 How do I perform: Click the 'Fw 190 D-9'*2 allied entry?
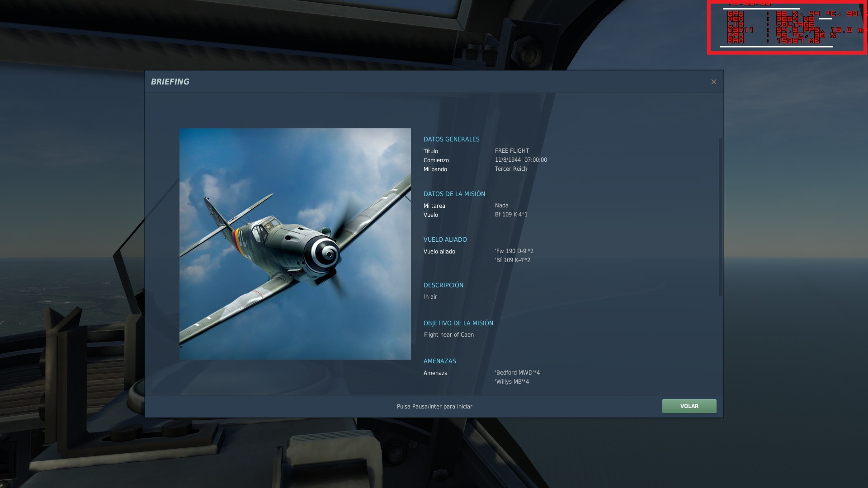tap(514, 251)
